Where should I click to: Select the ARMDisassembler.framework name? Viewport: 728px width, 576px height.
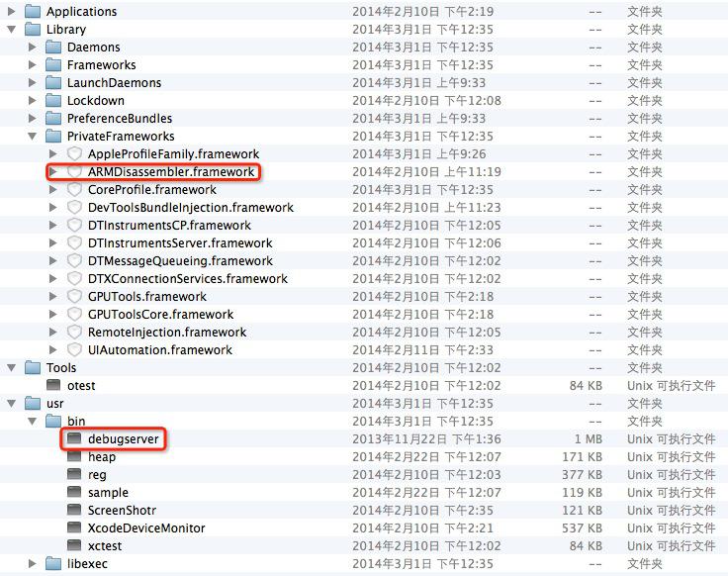point(171,172)
